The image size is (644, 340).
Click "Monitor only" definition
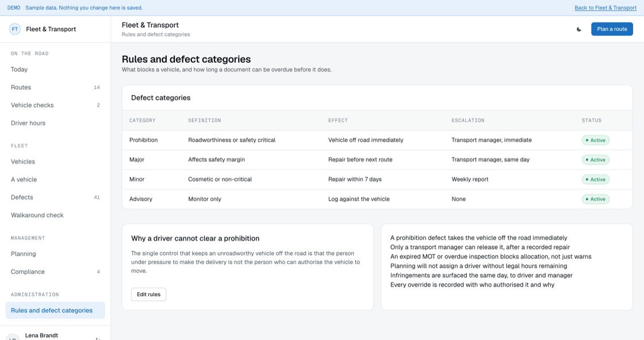(x=205, y=199)
